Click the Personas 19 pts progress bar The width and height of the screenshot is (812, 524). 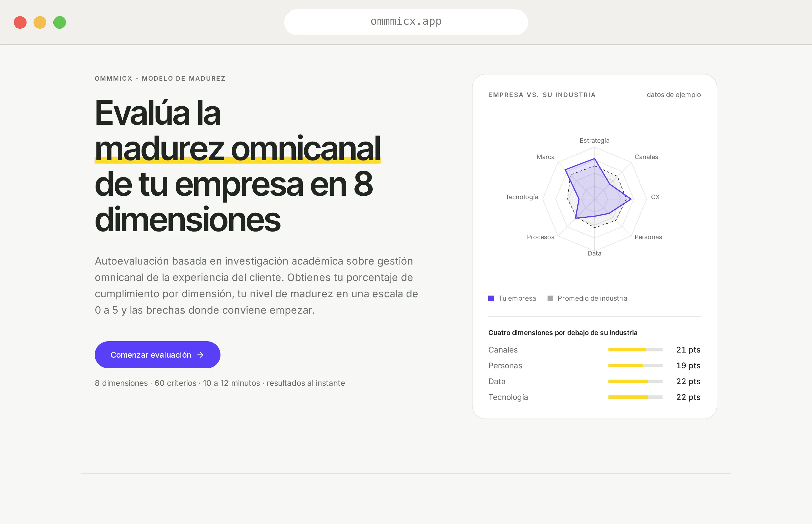pyautogui.click(x=635, y=366)
